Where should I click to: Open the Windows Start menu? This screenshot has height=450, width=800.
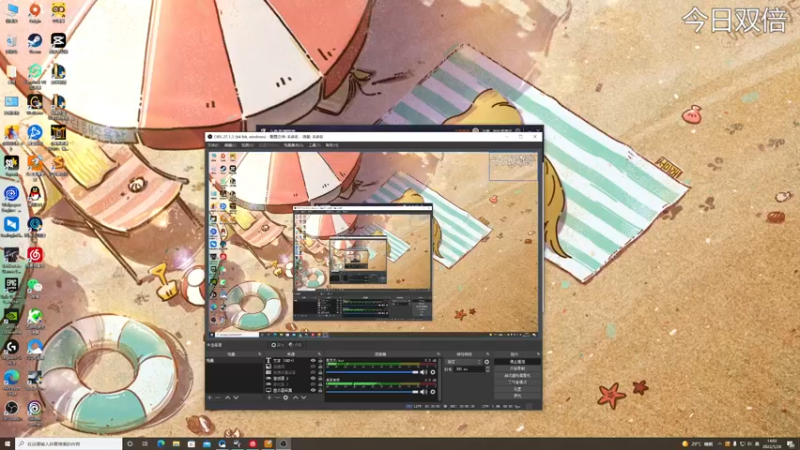[7, 444]
